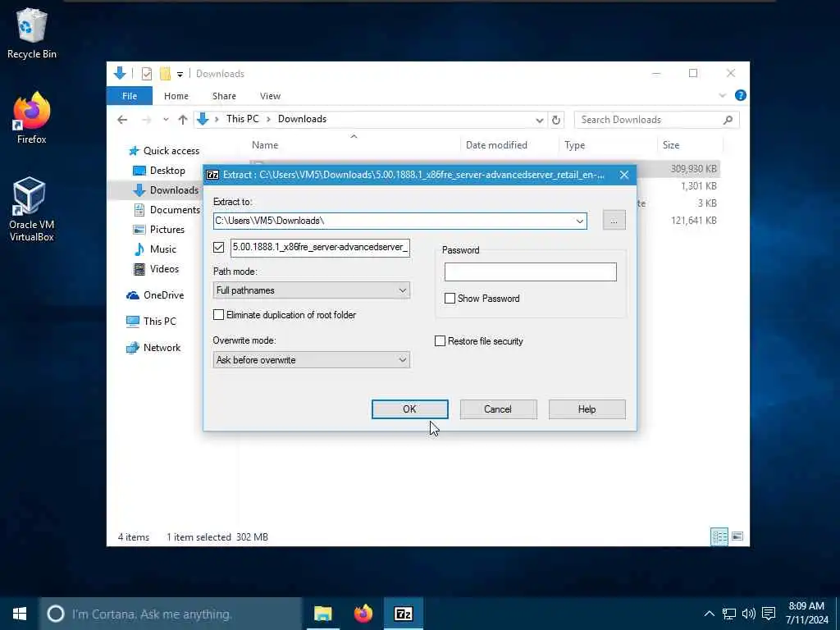Open Help in the Extract dialog
This screenshot has width=840, height=630.
pyautogui.click(x=587, y=409)
